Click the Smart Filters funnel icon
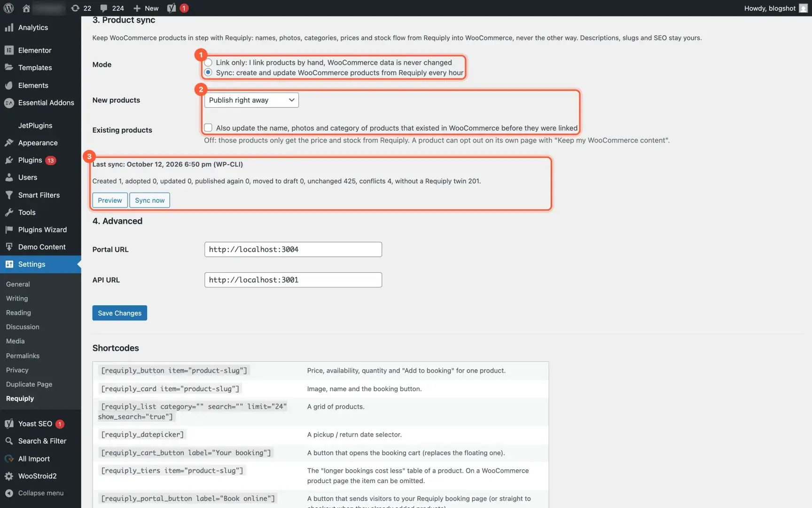This screenshot has height=508, width=812. [9, 195]
